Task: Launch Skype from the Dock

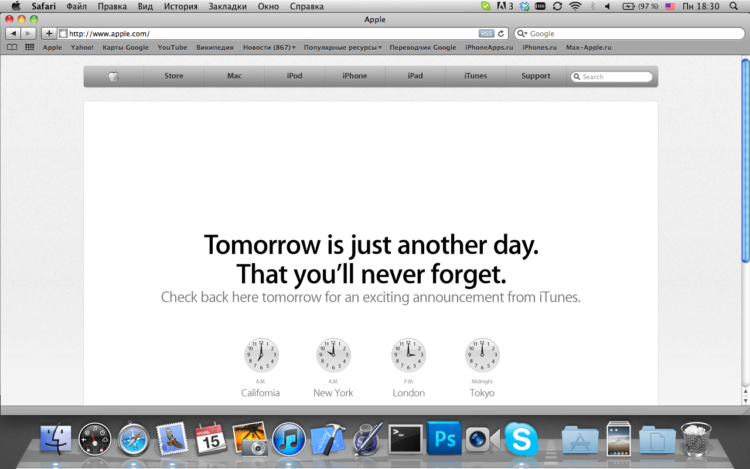Action: point(521,438)
